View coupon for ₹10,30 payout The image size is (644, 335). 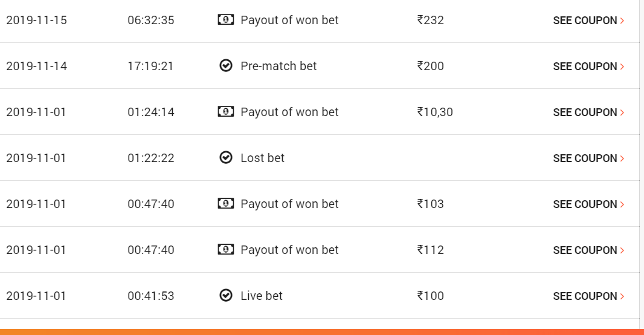(x=588, y=112)
